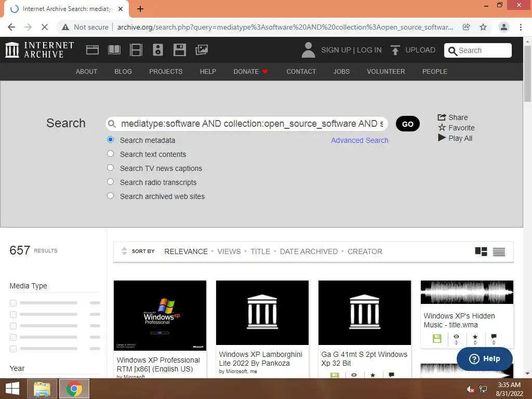Open BLOG in navigation bar
Viewport: 532px width, 399px height.
click(123, 72)
